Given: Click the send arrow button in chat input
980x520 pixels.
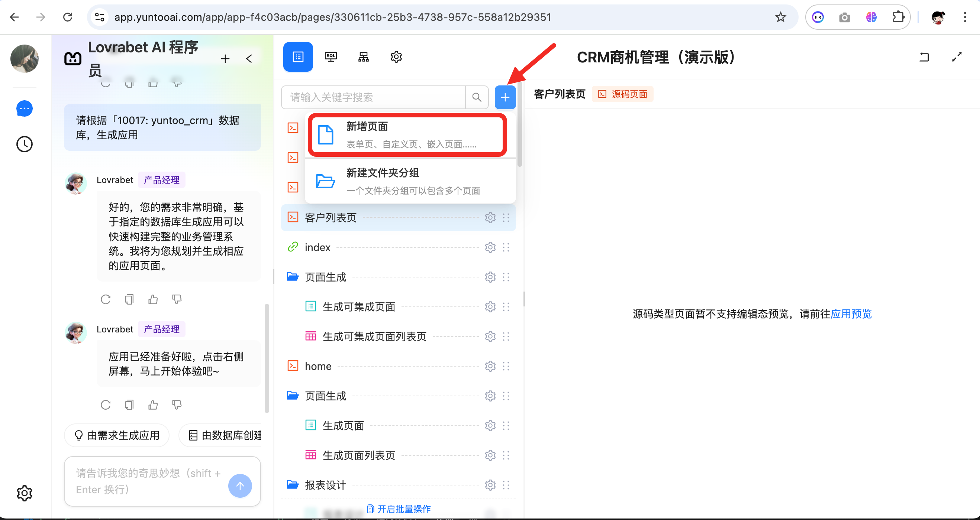Looking at the screenshot, I should (x=240, y=485).
